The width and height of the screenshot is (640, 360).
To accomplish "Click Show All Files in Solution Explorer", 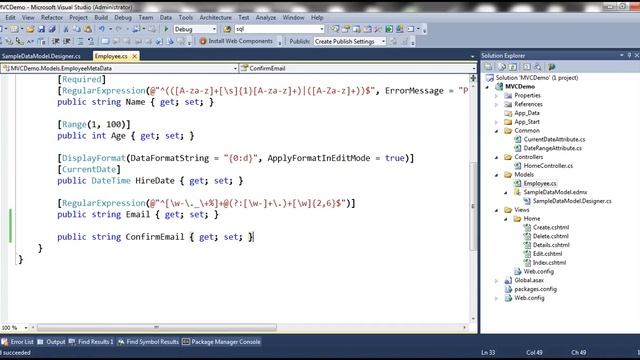I will (502, 67).
